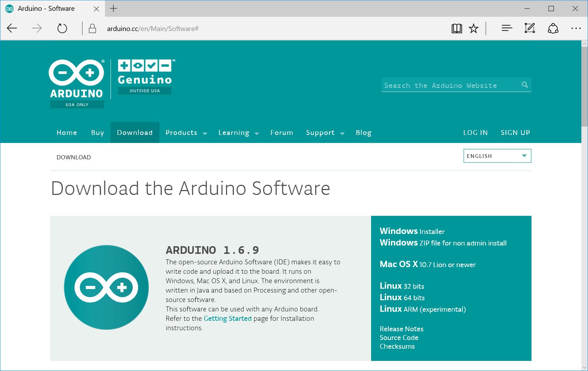Open the Buy nav item
Image resolution: width=588 pixels, height=371 pixels.
click(x=98, y=132)
